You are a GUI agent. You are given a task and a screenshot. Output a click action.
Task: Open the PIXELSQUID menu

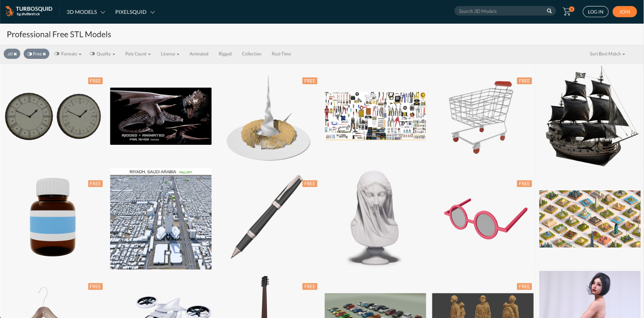tap(135, 12)
